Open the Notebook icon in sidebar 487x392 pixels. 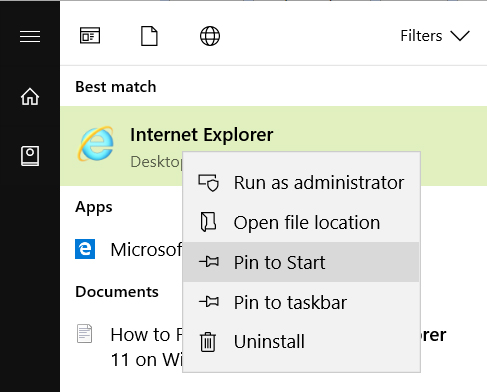(x=30, y=156)
